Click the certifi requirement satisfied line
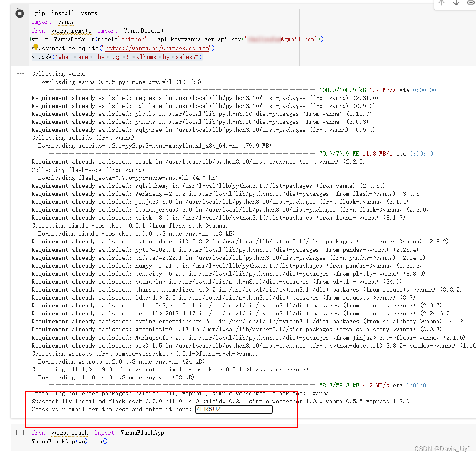This screenshot has width=476, height=456. 241,313
